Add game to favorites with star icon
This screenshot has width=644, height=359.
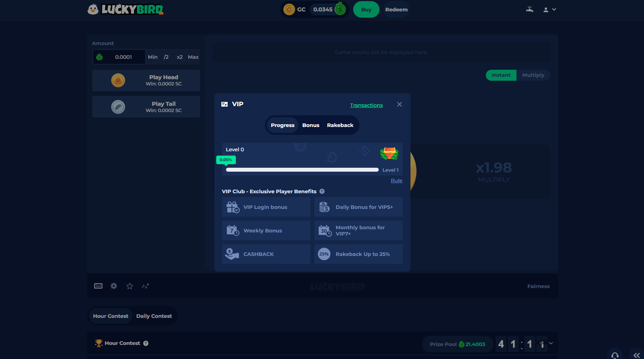pyautogui.click(x=130, y=286)
